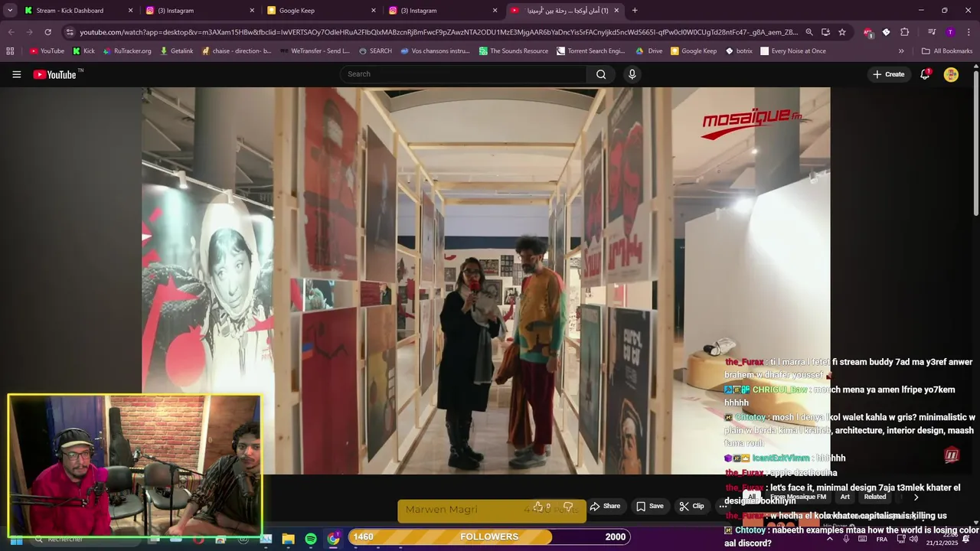980x551 pixels.
Task: Go back using Chrome's back arrow
Action: pyautogui.click(x=11, y=32)
